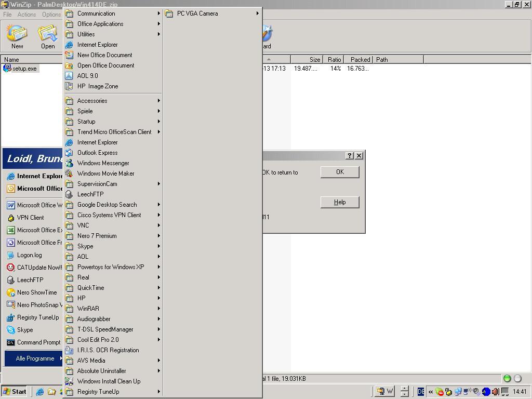Choose New Office Document
This screenshot has width=532, height=399.
coord(113,55)
